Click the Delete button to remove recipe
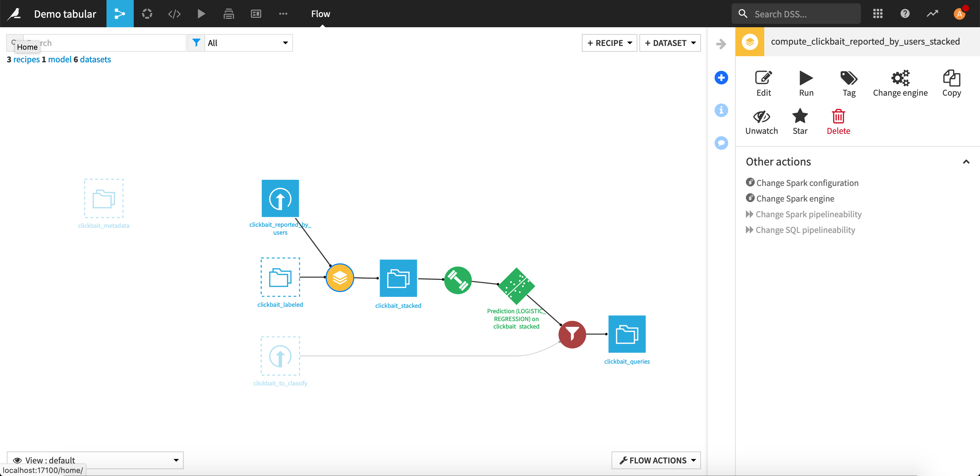Screen dimensions: 980x476 point(838,122)
